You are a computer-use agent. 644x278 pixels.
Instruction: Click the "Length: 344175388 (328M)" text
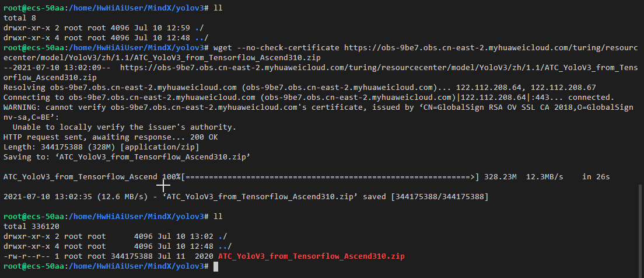tap(53, 147)
